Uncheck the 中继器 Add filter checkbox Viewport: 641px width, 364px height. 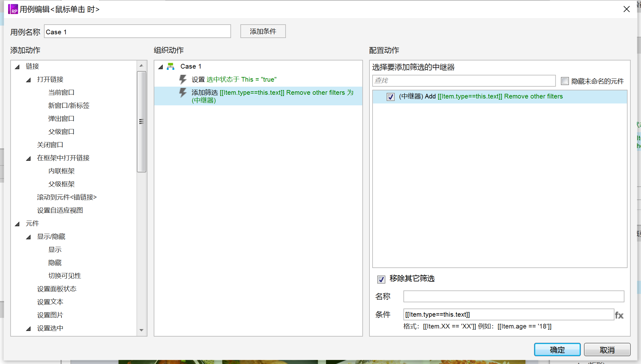[x=391, y=97]
